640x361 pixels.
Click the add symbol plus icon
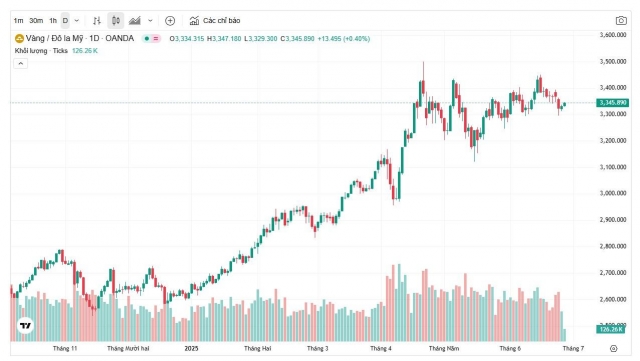click(x=170, y=20)
